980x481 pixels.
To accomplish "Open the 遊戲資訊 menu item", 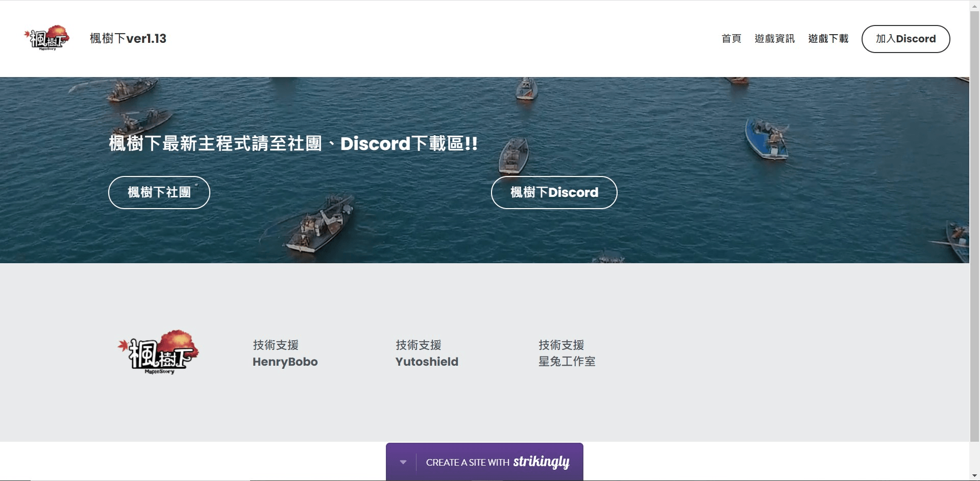I will pos(775,38).
